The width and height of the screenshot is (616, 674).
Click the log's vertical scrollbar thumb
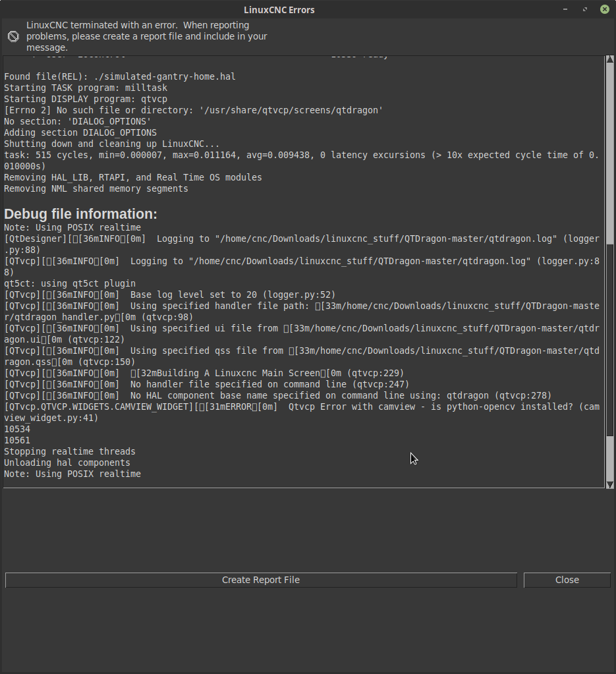(x=610, y=341)
